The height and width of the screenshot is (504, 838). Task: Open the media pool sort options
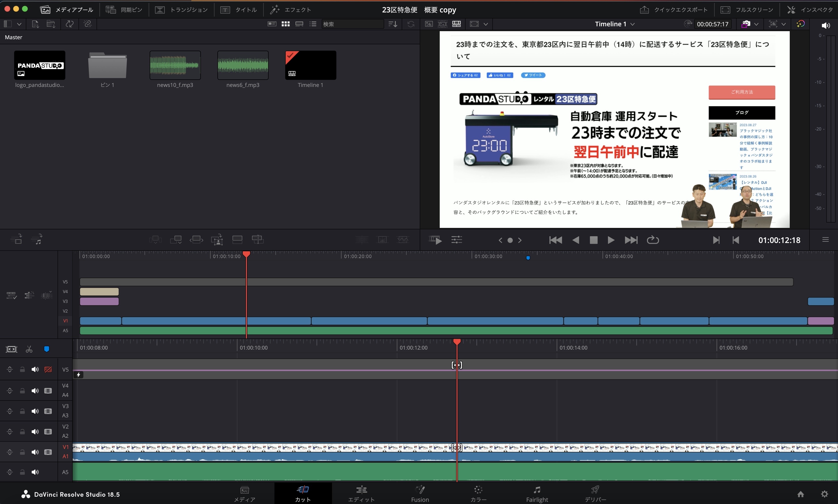pyautogui.click(x=393, y=24)
